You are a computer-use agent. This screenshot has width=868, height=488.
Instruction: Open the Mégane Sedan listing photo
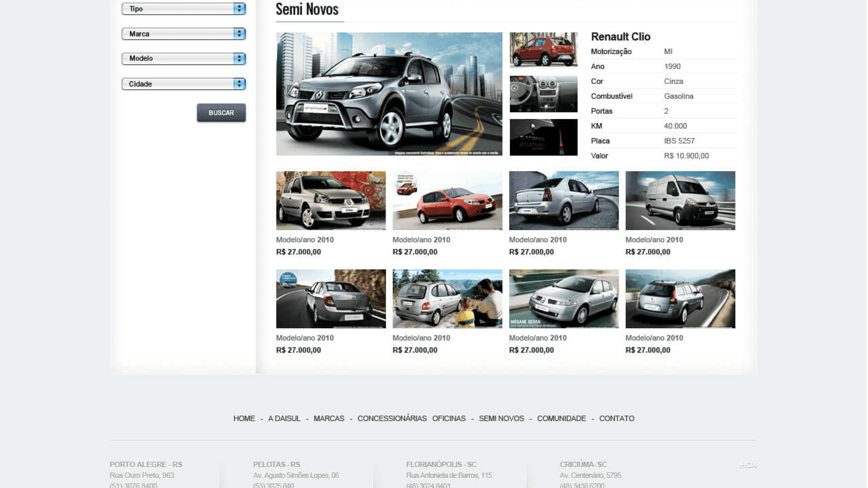(x=564, y=299)
